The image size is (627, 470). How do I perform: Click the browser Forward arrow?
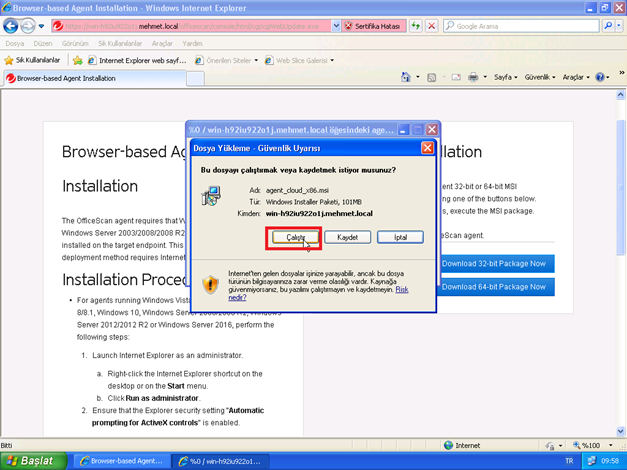click(28, 26)
